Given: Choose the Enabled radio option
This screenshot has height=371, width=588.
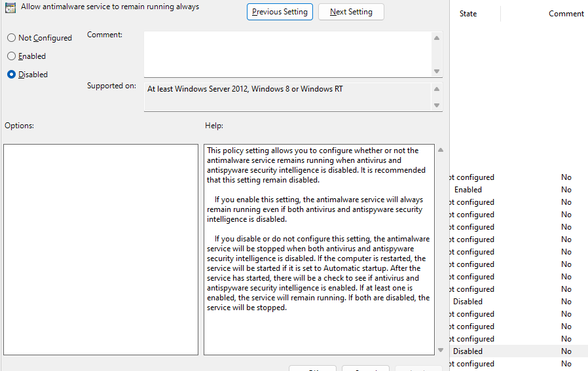Looking at the screenshot, I should (11, 56).
